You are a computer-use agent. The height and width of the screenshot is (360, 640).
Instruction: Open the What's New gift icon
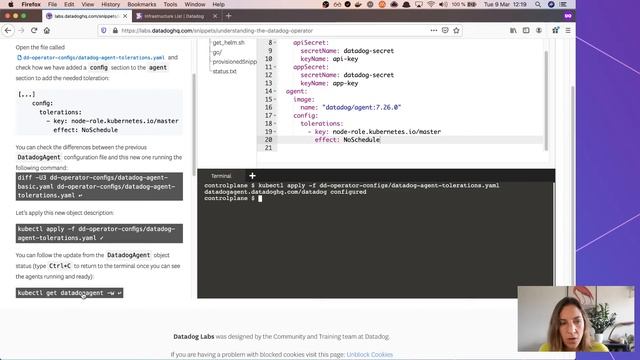click(556, 30)
